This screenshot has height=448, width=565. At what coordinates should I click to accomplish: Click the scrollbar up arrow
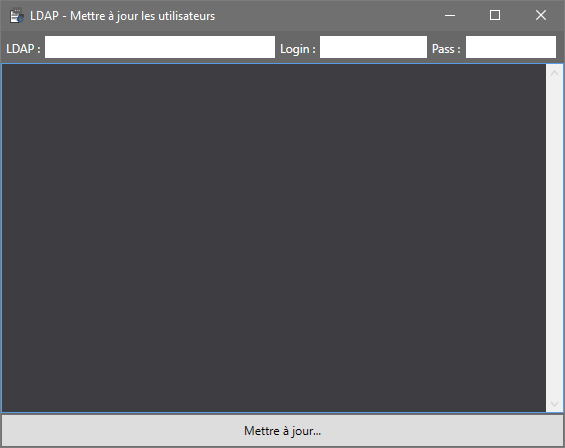pos(555,73)
